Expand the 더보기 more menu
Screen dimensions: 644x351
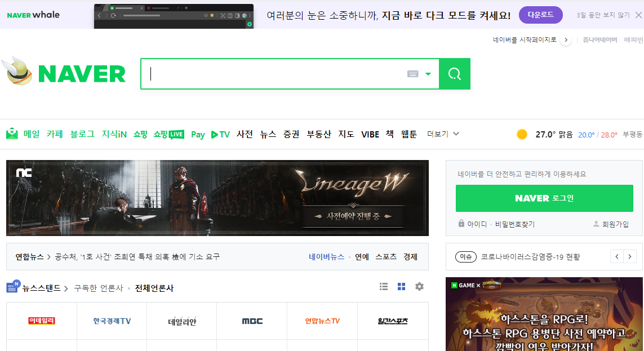pyautogui.click(x=443, y=134)
